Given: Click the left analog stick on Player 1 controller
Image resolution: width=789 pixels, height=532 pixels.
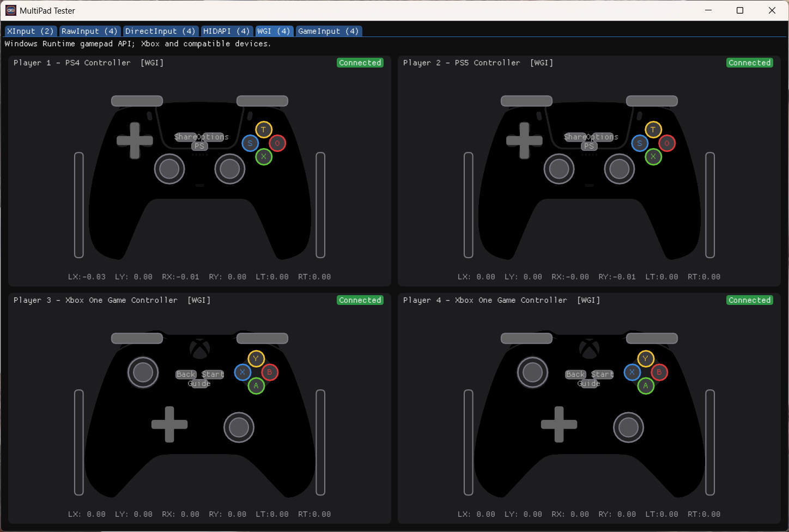Looking at the screenshot, I should point(169,169).
